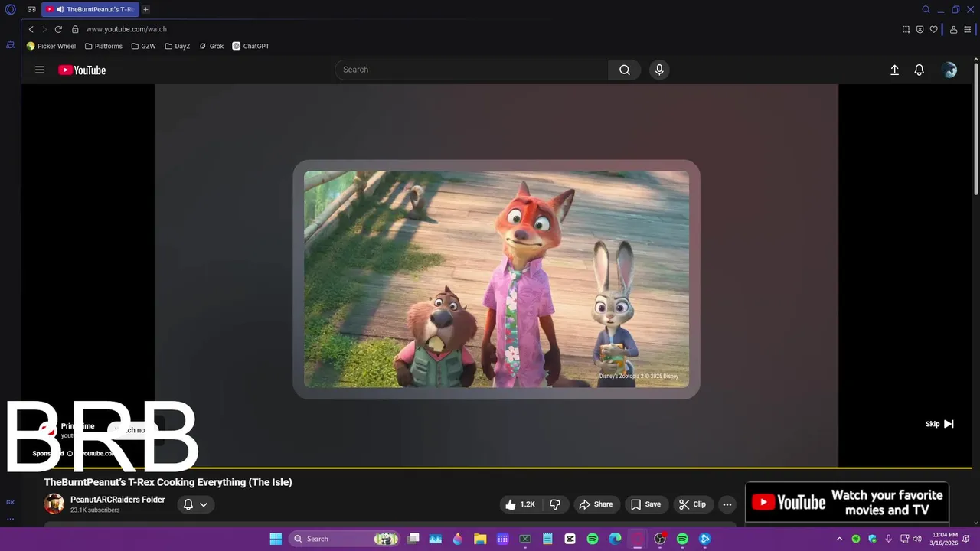Open the Windows Start menu
The height and width of the screenshot is (551, 980).
pos(276,539)
